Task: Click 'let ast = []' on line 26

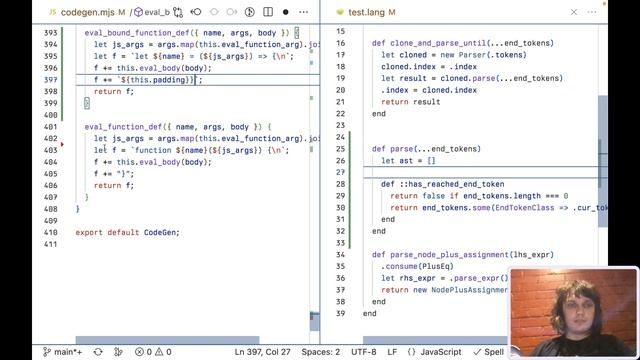Action: pos(408,161)
